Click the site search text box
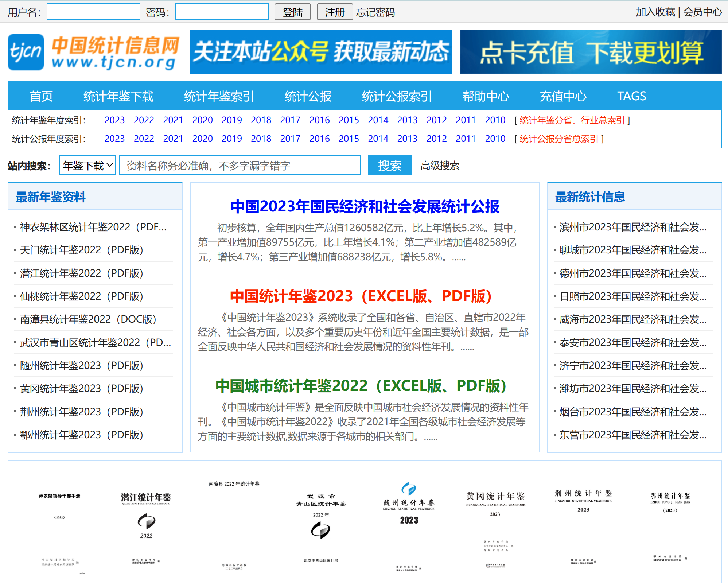This screenshot has width=728, height=583. [240, 165]
